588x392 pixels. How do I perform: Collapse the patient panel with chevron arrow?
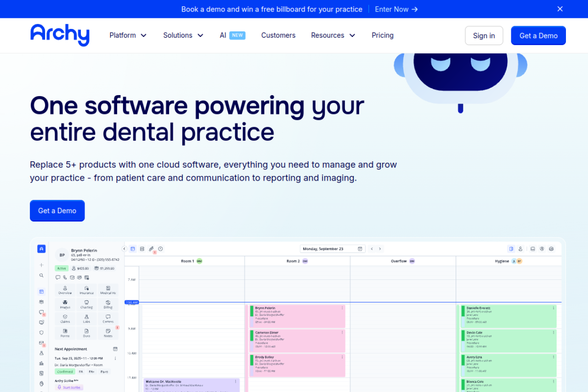coord(124,249)
